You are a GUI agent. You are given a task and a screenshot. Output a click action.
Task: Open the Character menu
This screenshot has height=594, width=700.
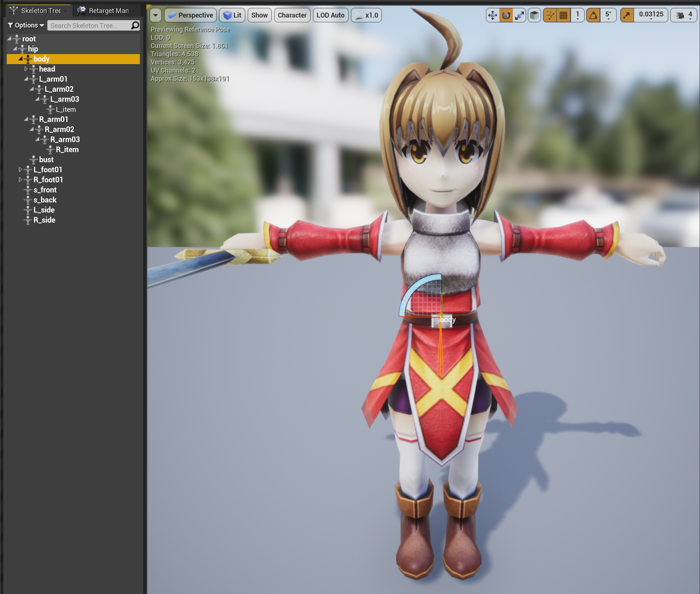[292, 15]
